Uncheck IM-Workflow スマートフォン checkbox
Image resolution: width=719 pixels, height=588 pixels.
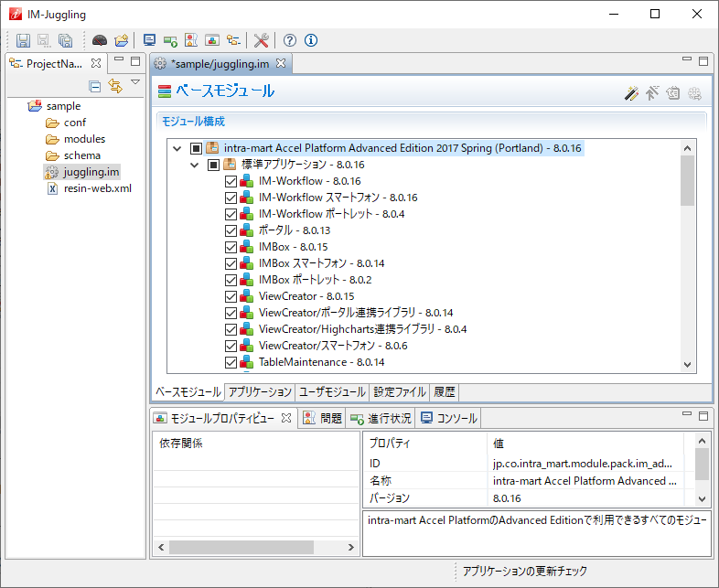(x=231, y=198)
